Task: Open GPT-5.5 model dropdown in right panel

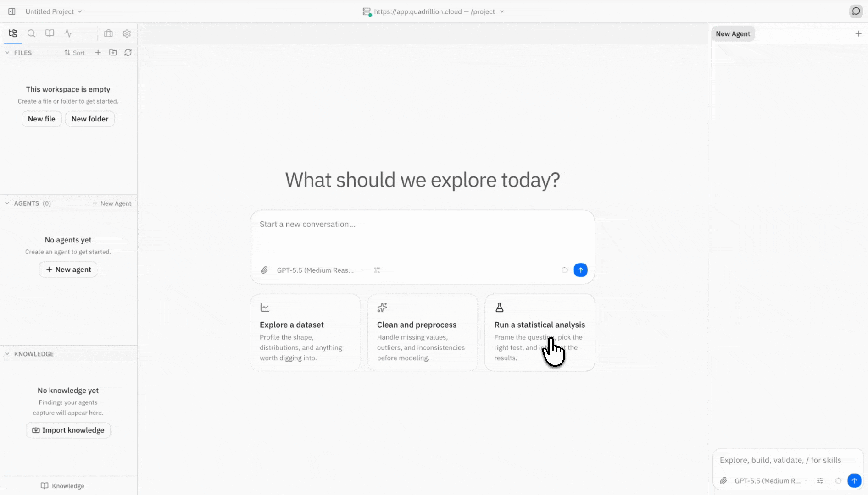Action: coord(771,481)
